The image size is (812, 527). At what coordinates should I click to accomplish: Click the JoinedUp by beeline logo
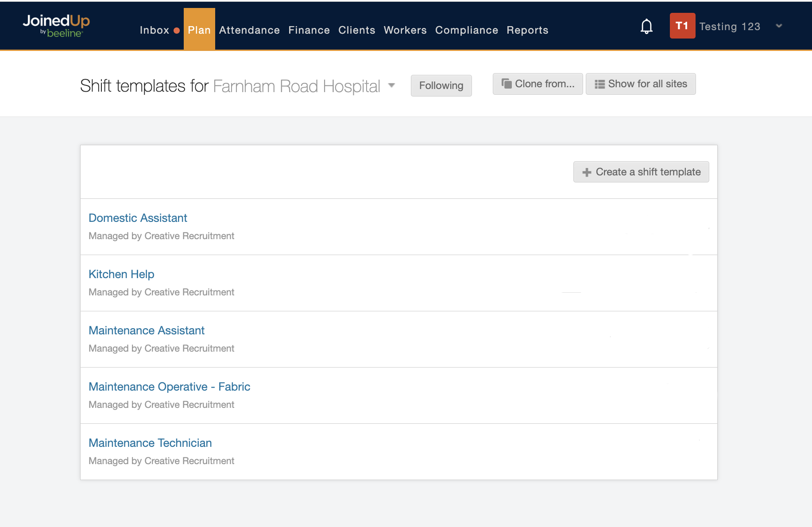[56, 26]
